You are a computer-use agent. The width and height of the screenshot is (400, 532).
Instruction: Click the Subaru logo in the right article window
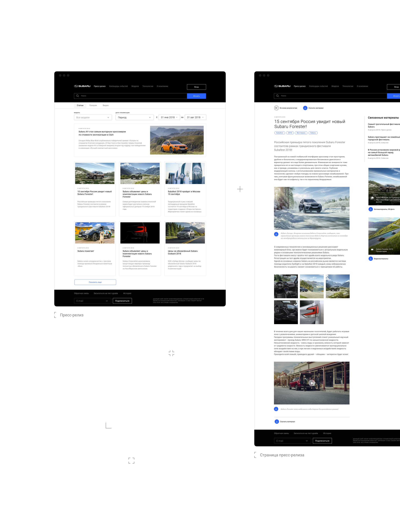pos(282,86)
